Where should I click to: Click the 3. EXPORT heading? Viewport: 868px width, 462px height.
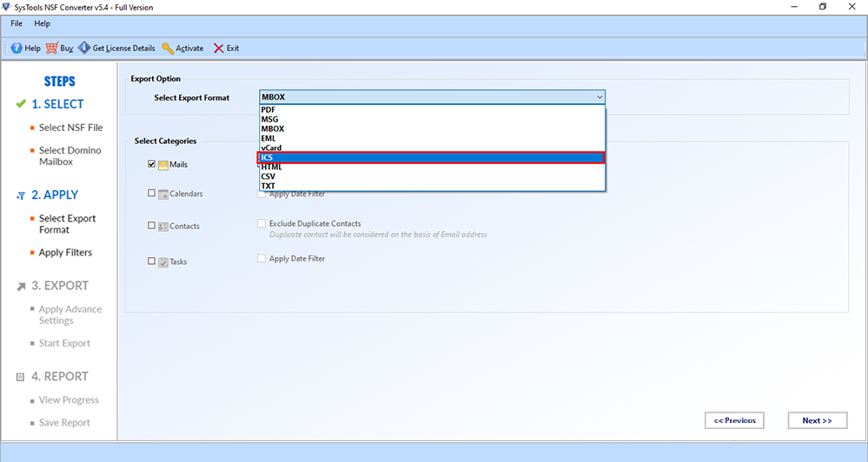coord(60,286)
